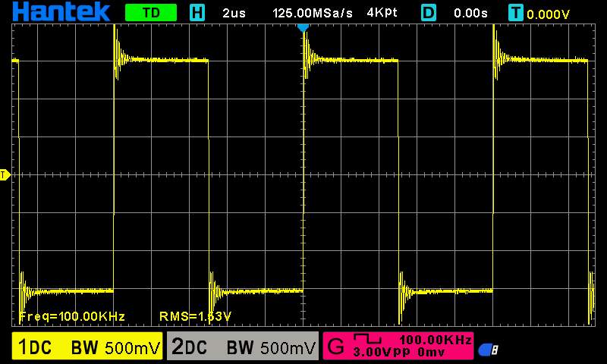Select the H horizontal timebase icon

coord(197,13)
